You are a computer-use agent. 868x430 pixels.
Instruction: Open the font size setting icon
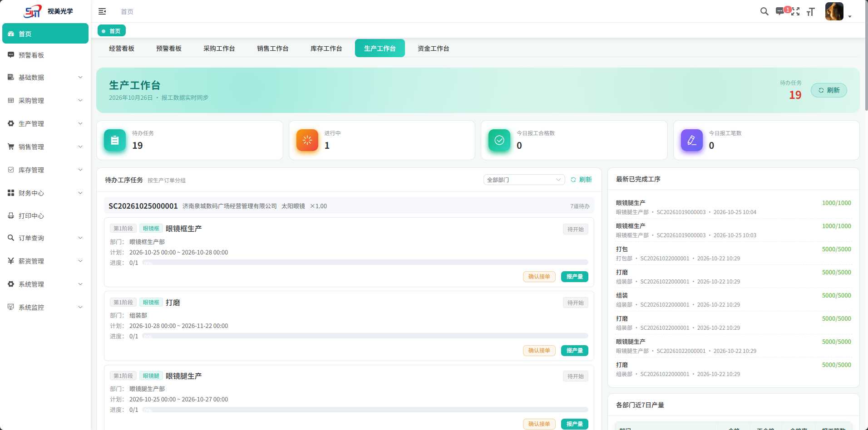click(x=811, y=11)
